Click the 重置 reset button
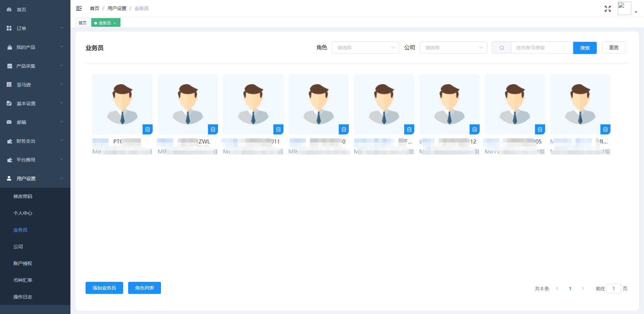The height and width of the screenshot is (314, 644). [x=613, y=48]
